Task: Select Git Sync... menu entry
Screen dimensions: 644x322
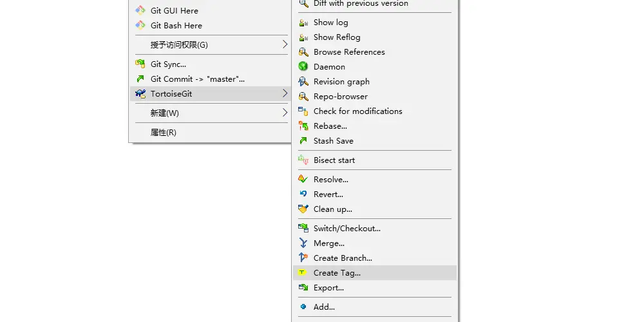Action: click(x=210, y=64)
